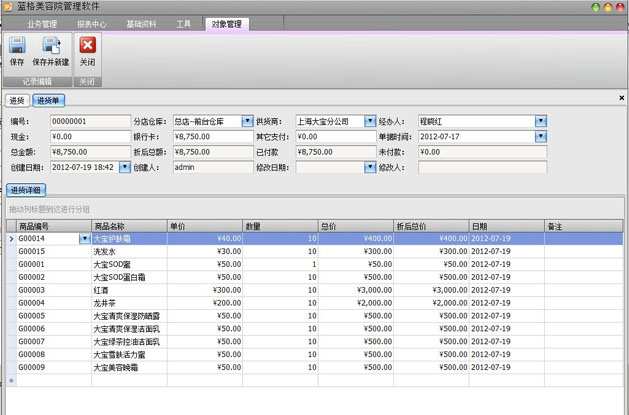Sort by 商品名称 column header
Image resolution: width=629 pixels, height=415 pixels.
tap(129, 226)
